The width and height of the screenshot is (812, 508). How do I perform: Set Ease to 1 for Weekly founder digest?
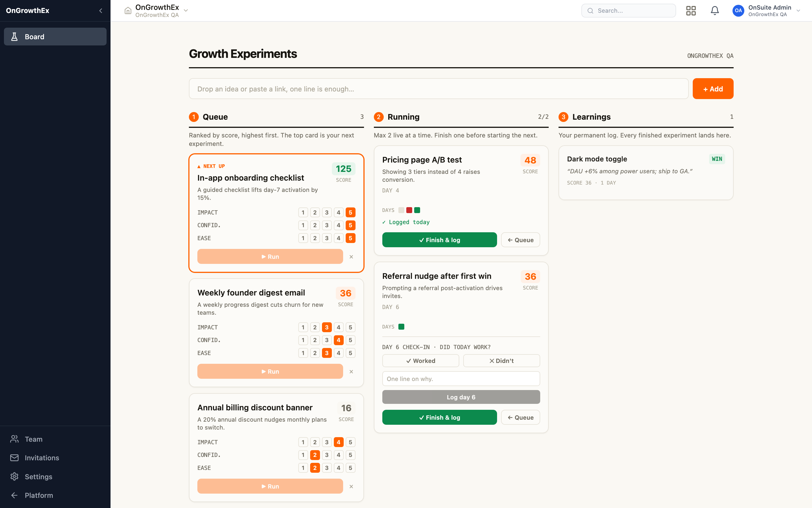tap(303, 353)
